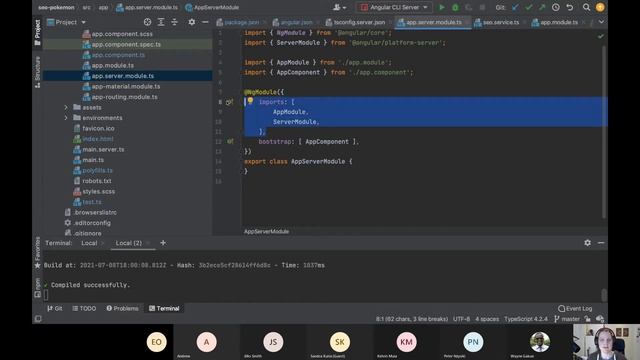This screenshot has width=640, height=360.
Task: Click the locate opened file target icon
Action: coord(147,22)
